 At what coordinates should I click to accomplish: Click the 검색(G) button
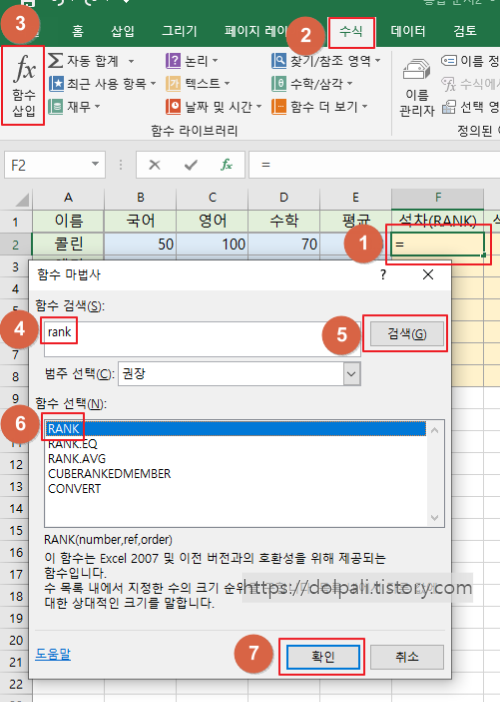(x=406, y=334)
